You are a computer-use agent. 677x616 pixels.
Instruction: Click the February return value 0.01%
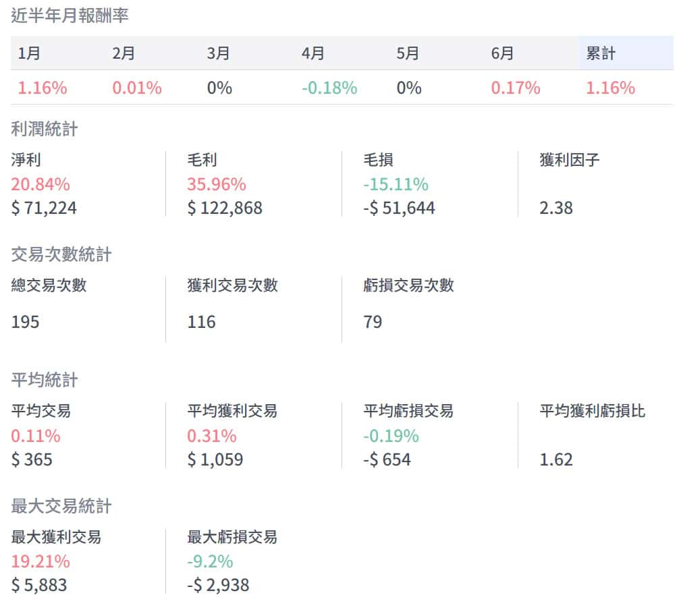(x=137, y=88)
